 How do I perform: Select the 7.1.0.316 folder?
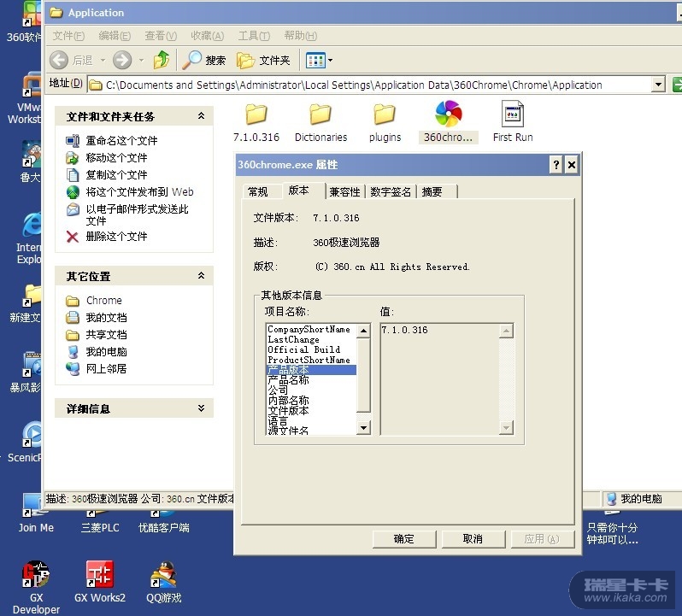(256, 123)
